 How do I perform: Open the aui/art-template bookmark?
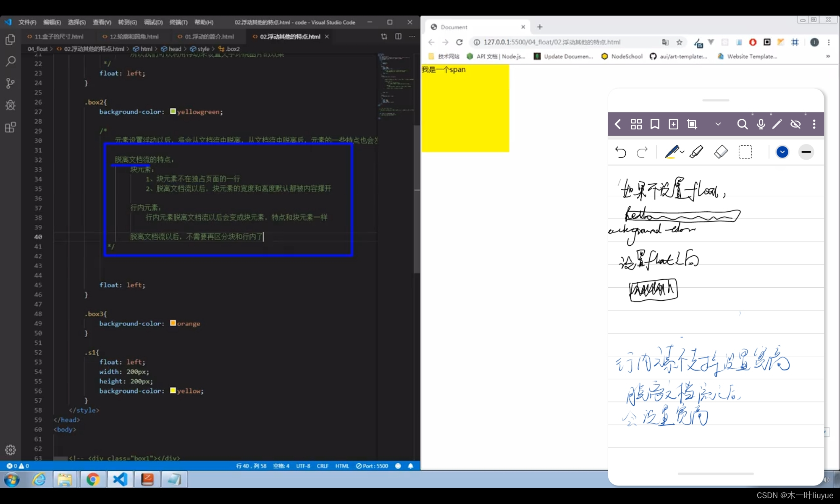(678, 56)
